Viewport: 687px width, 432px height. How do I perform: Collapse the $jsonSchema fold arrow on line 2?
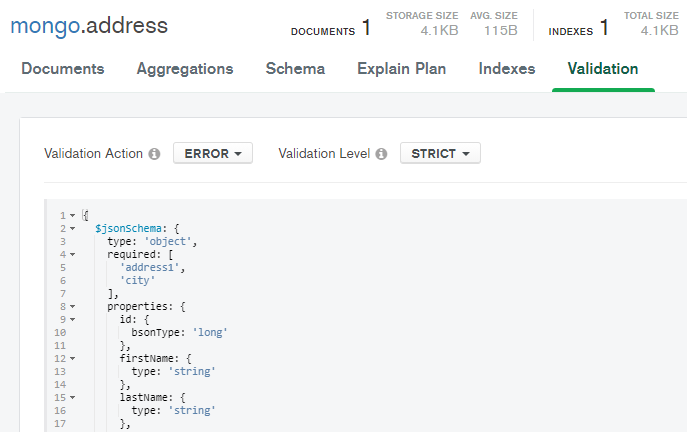[x=73, y=229]
